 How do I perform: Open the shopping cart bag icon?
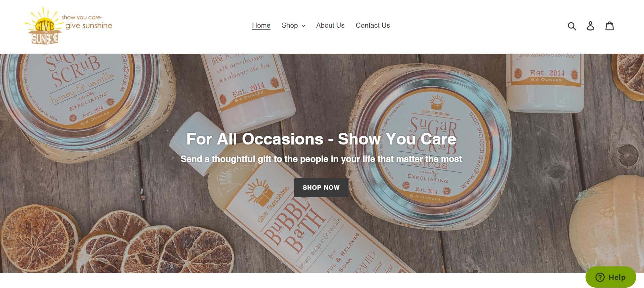[x=610, y=26]
